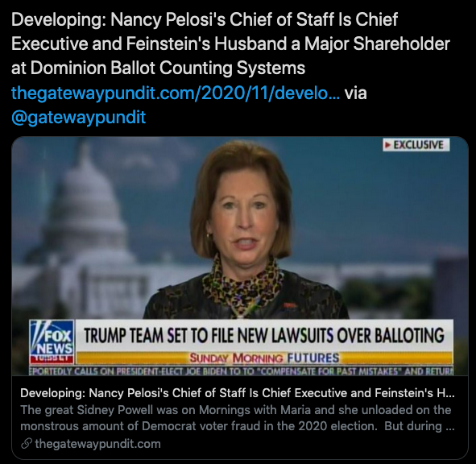476x464 pixels.
Task: Open the thegatewaypundit.com domain label in the card
Action: (97, 444)
